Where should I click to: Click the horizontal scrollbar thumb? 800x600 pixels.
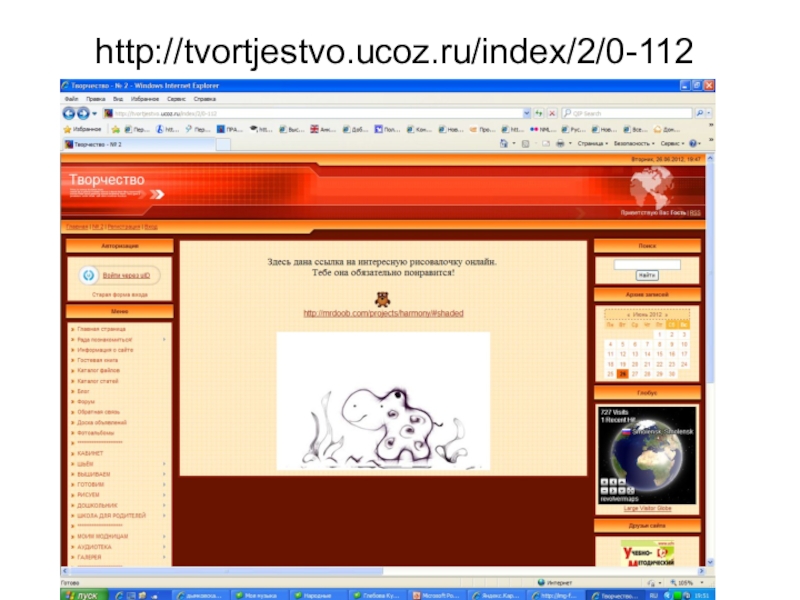pos(226,571)
